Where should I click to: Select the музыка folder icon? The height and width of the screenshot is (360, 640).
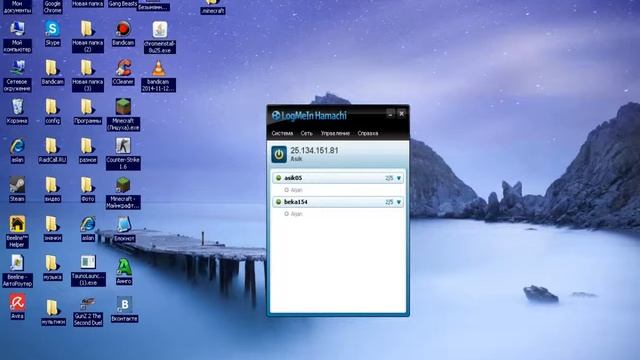[x=52, y=267]
